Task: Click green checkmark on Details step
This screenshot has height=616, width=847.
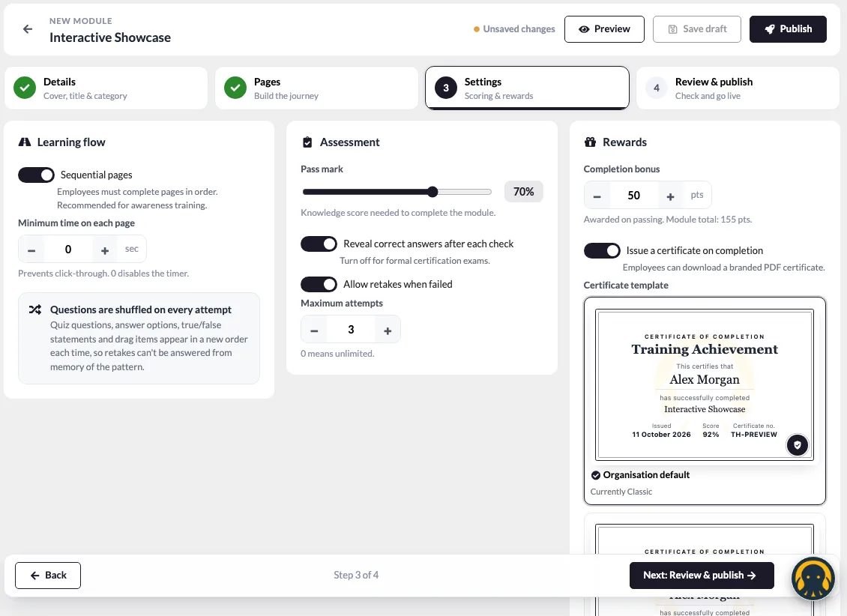Action: (25, 88)
